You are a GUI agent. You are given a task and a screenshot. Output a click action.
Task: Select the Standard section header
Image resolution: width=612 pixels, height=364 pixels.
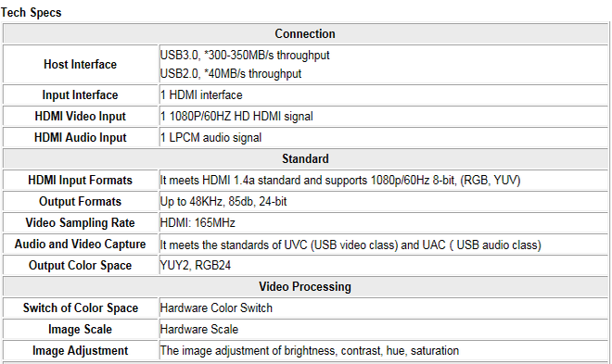pyautogui.click(x=305, y=159)
